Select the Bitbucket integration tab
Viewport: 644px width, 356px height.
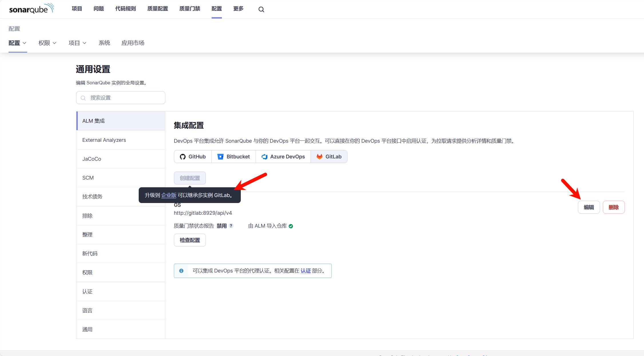click(234, 157)
